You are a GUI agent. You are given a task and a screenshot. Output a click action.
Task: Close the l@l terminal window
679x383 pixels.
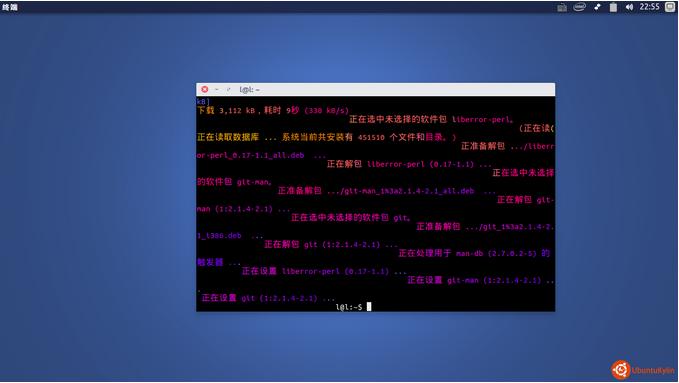click(204, 89)
